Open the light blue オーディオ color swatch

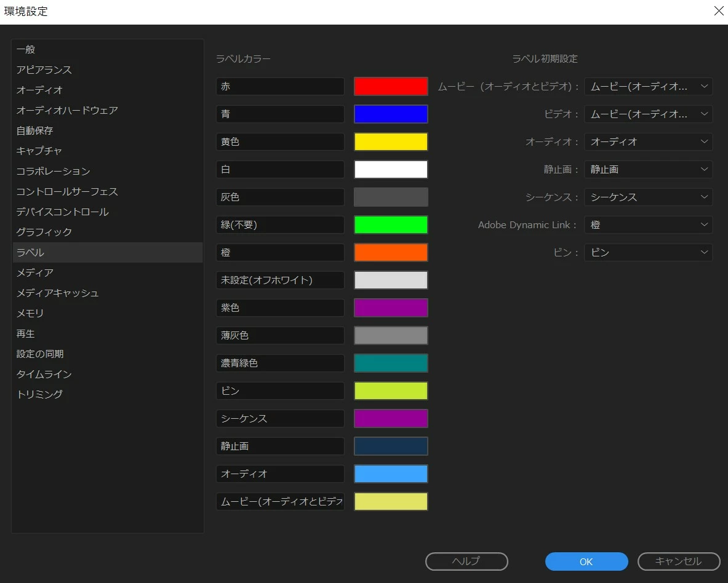(391, 474)
